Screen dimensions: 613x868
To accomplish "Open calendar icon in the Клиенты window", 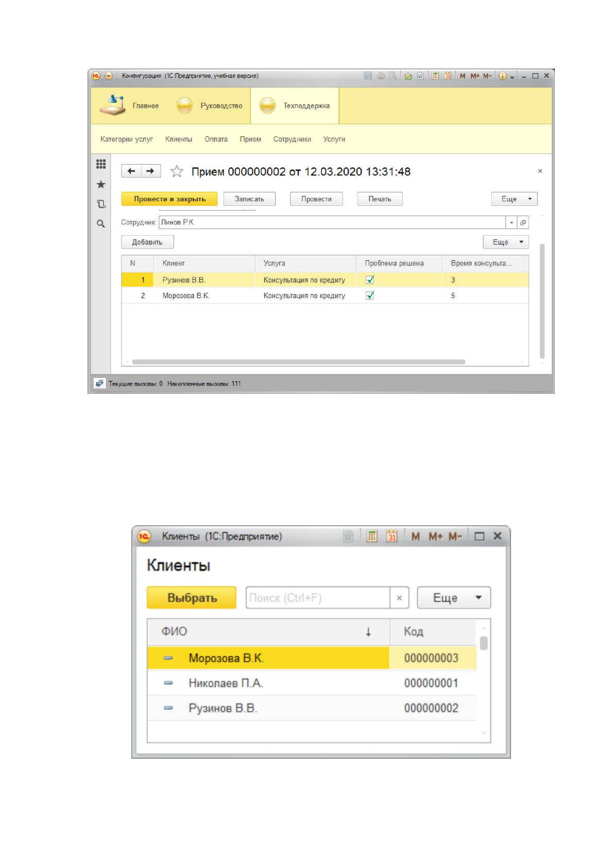I will pyautogui.click(x=392, y=536).
